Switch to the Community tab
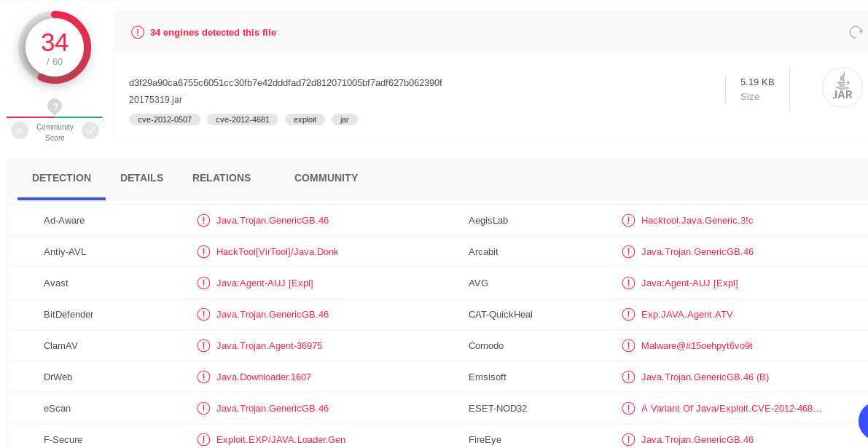Image resolution: width=868 pixels, height=448 pixels. click(x=326, y=178)
